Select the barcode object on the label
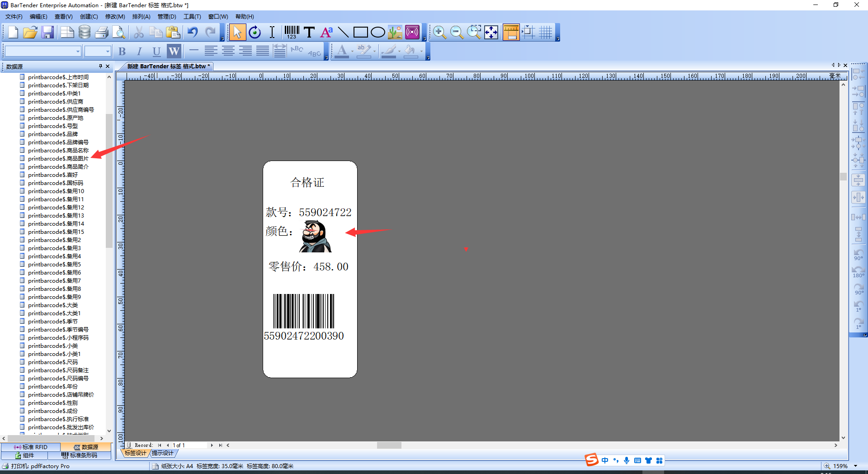Image resolution: width=868 pixels, height=474 pixels. coord(304,311)
